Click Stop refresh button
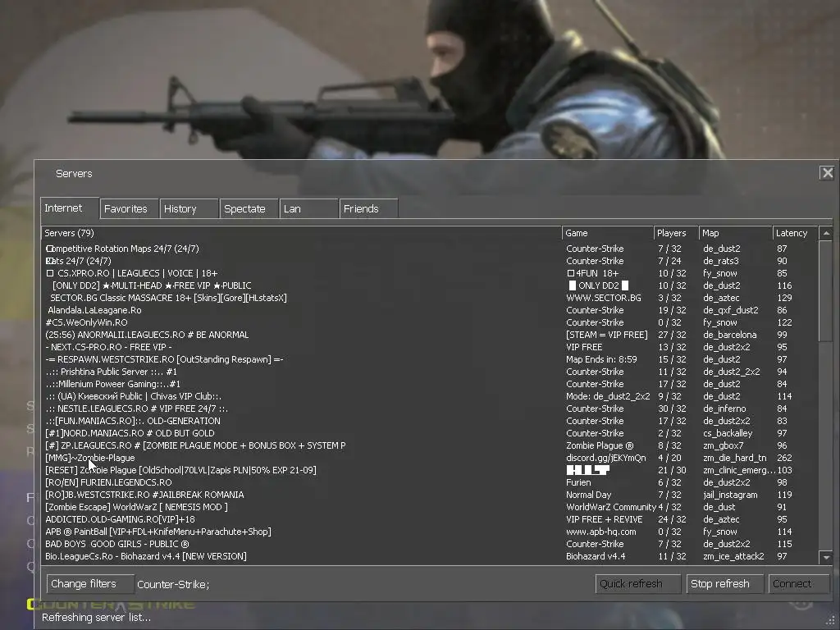Image resolution: width=840 pixels, height=630 pixels. tap(725, 584)
